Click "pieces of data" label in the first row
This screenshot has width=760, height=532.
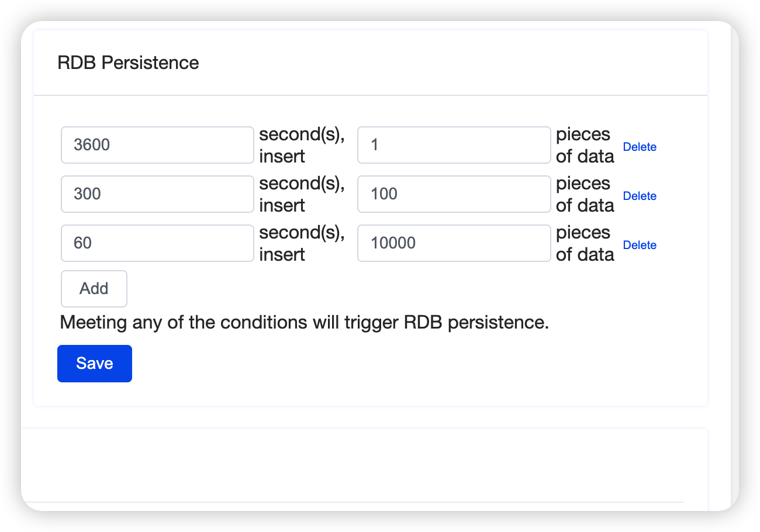click(585, 145)
